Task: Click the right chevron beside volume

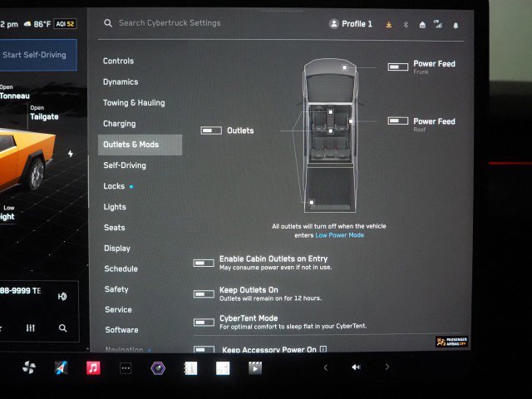Action: click(x=387, y=367)
